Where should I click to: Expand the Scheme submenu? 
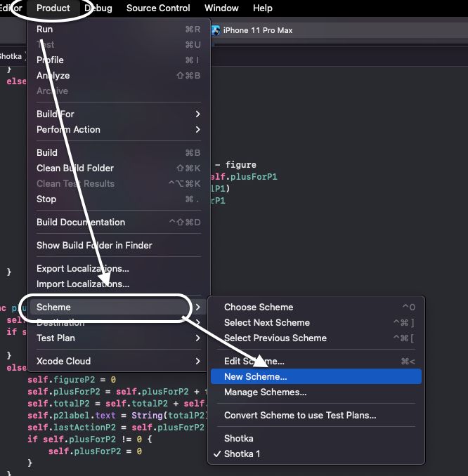click(119, 308)
